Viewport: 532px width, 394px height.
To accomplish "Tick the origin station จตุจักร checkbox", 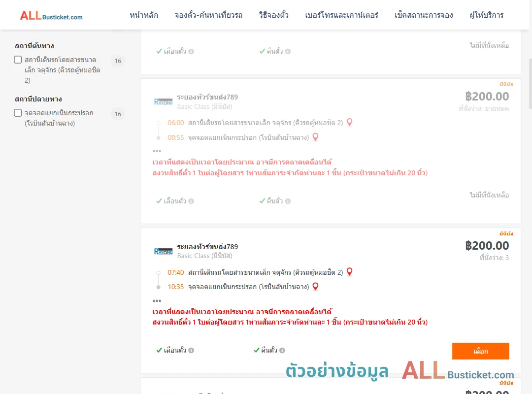I will [18, 60].
